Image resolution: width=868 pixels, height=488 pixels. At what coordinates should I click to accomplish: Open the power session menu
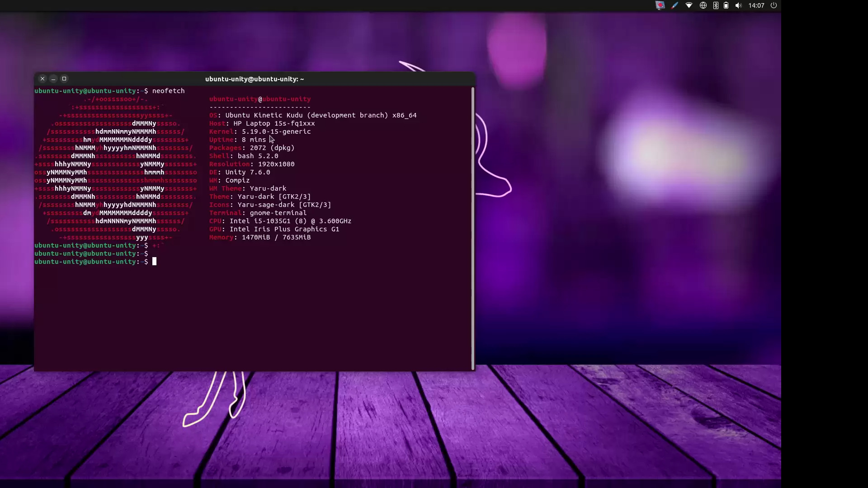click(x=774, y=5)
